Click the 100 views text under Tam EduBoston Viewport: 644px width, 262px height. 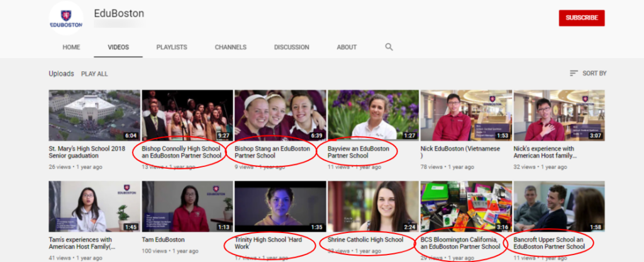(155, 251)
